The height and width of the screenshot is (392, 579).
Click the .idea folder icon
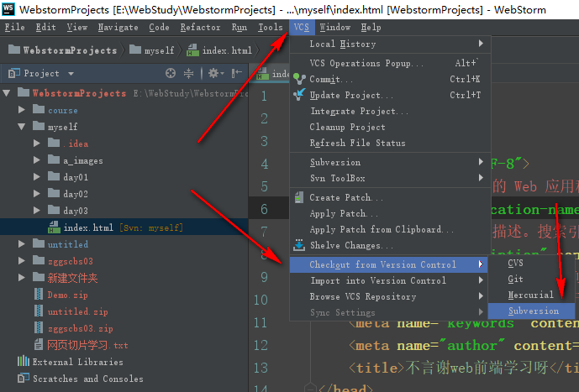54,143
